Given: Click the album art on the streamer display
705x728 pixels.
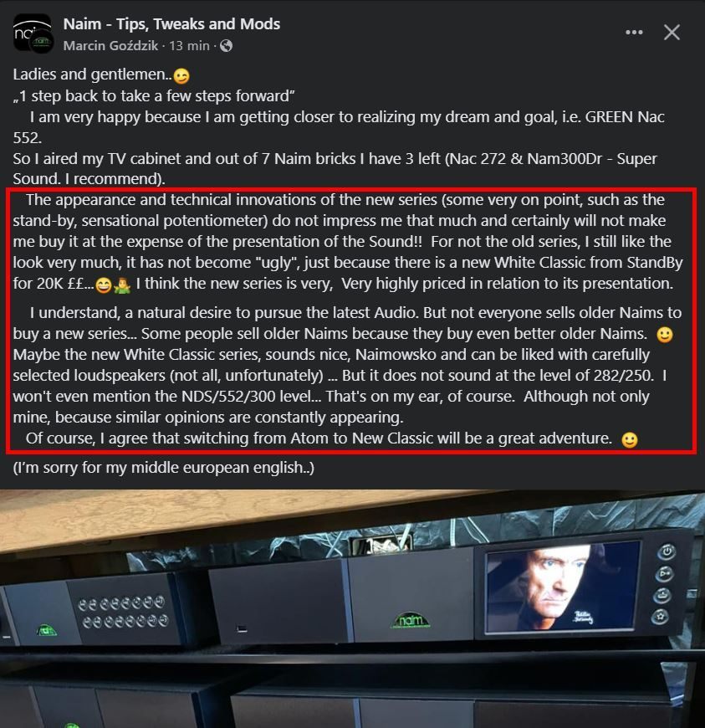Looking at the screenshot, I should tap(561, 587).
